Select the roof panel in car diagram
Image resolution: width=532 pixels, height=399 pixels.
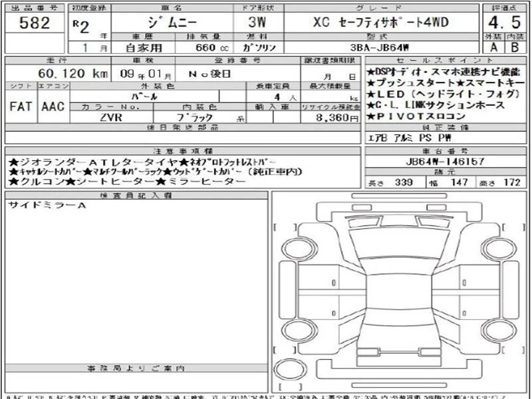398,292
